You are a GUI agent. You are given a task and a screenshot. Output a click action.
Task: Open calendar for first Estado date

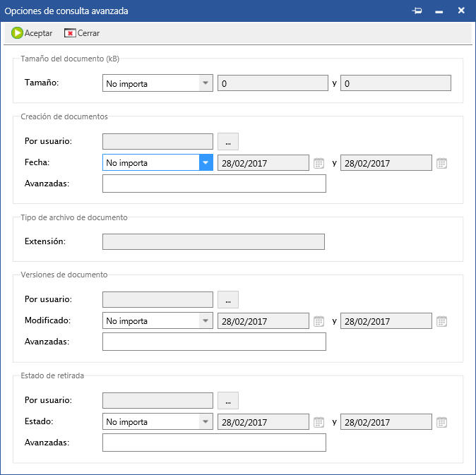[319, 422]
